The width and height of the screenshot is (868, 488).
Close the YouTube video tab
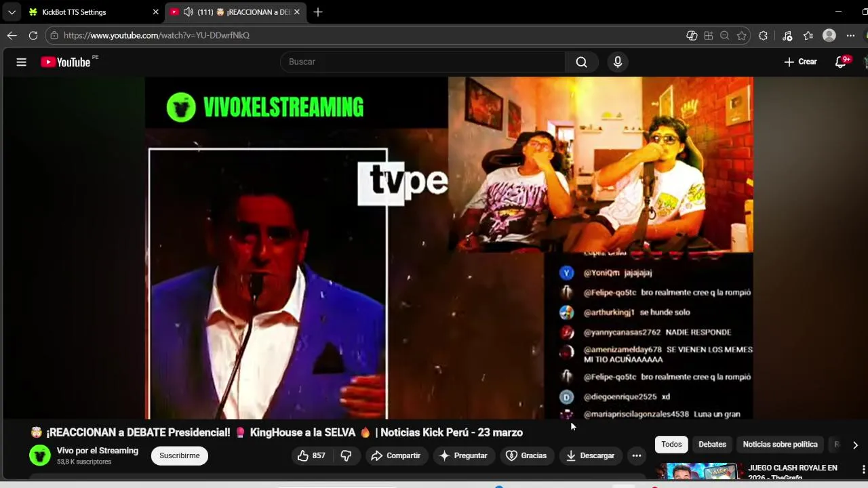[x=296, y=12]
